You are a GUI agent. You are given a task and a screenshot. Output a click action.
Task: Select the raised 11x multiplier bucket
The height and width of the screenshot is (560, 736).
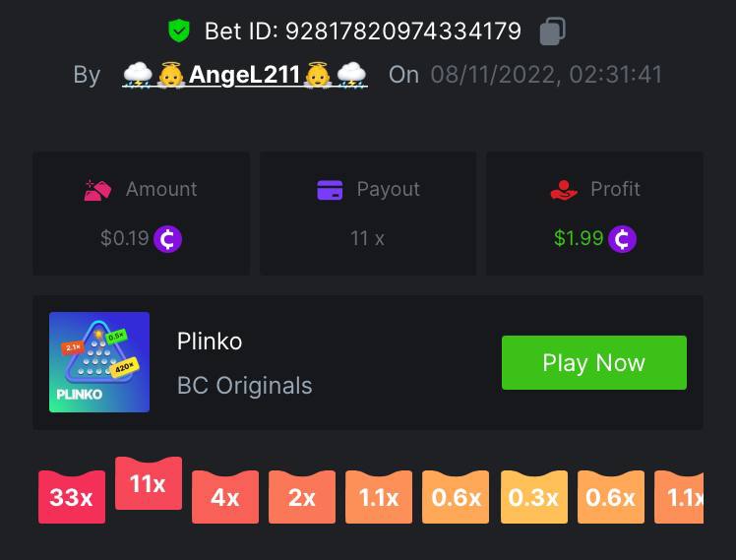click(149, 483)
